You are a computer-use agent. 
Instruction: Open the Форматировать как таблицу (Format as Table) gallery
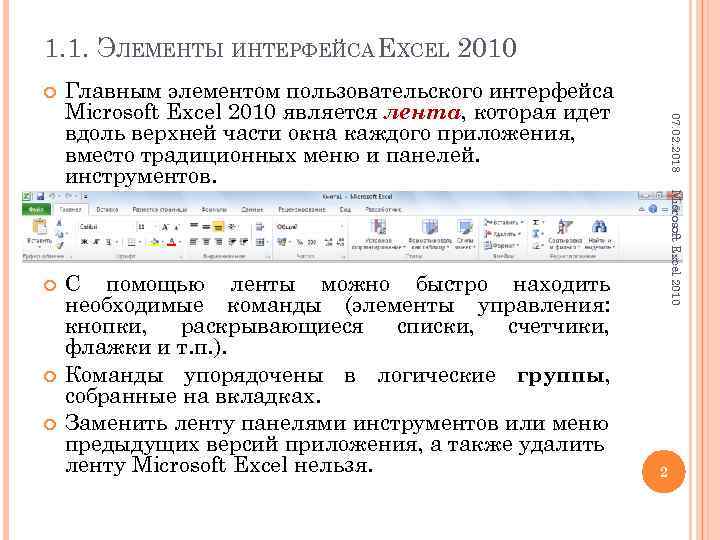[430, 235]
